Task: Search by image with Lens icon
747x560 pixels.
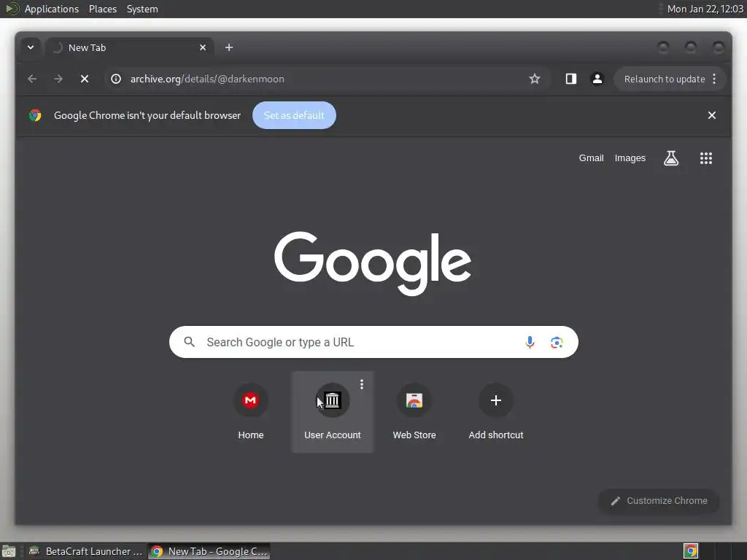Action: point(557,342)
